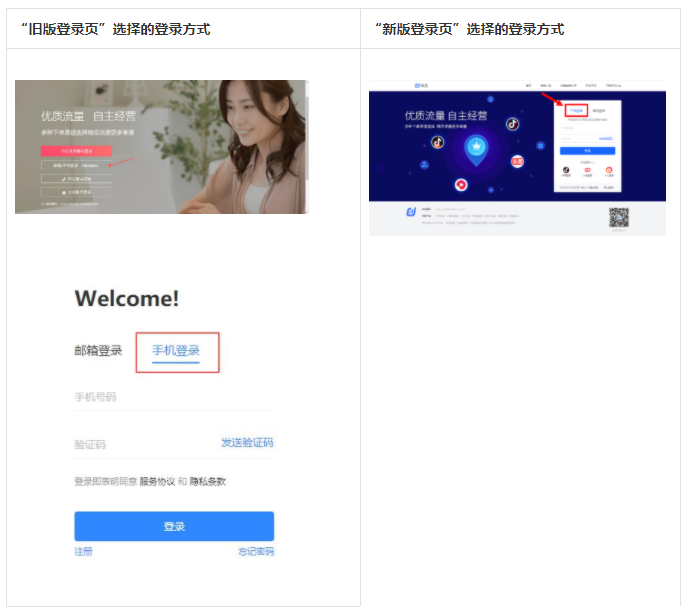Click the red middle third-party login icon
The height and width of the screenshot is (616, 689).
point(587,170)
